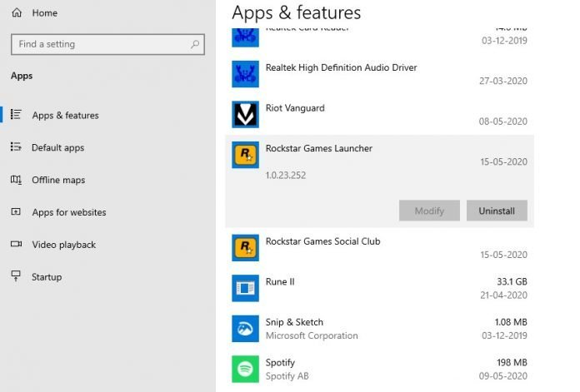Click the Offline maps icon

16,180
